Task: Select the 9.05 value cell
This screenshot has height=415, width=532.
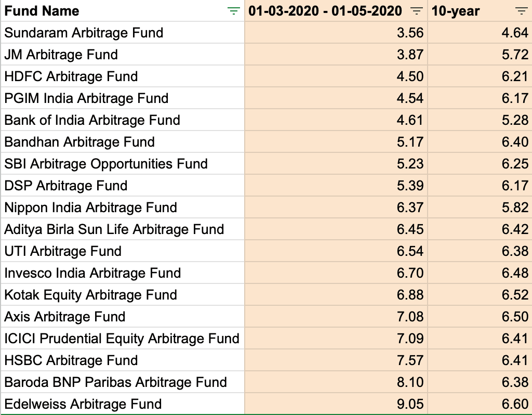Action: (410, 404)
